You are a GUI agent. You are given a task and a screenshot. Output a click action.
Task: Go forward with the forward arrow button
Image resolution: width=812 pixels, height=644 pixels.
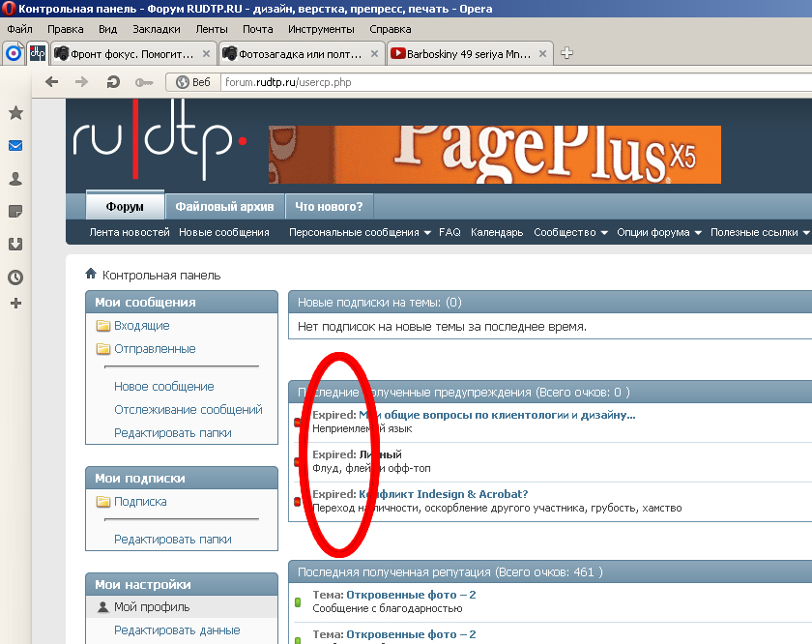(81, 82)
